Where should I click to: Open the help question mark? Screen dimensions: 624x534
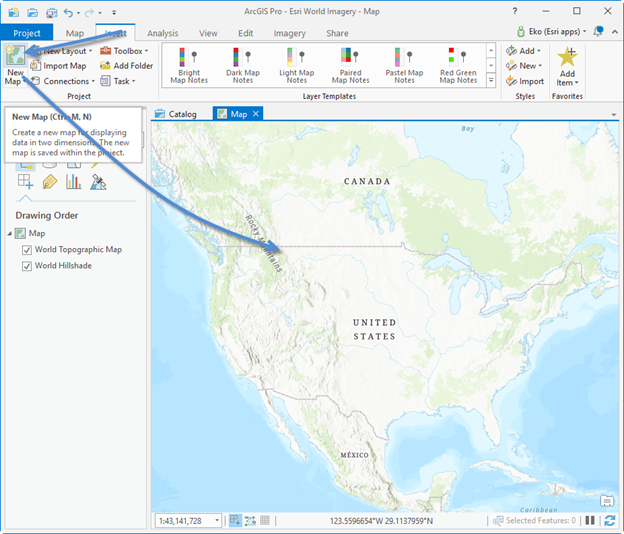click(x=515, y=11)
